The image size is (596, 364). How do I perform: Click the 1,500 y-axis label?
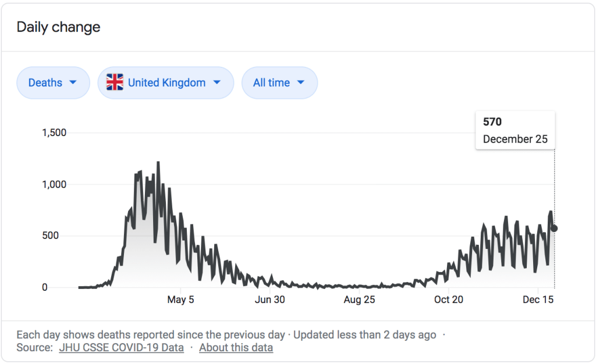click(54, 133)
